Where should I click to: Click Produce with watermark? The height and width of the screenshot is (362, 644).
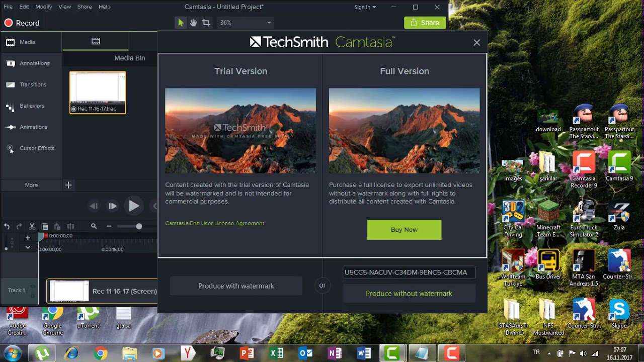pyautogui.click(x=236, y=286)
